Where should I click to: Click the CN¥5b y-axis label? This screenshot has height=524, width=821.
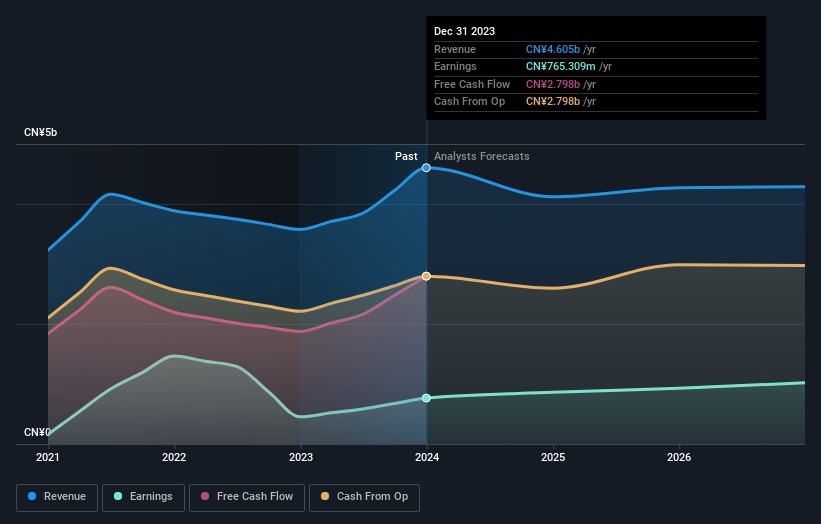[40, 132]
